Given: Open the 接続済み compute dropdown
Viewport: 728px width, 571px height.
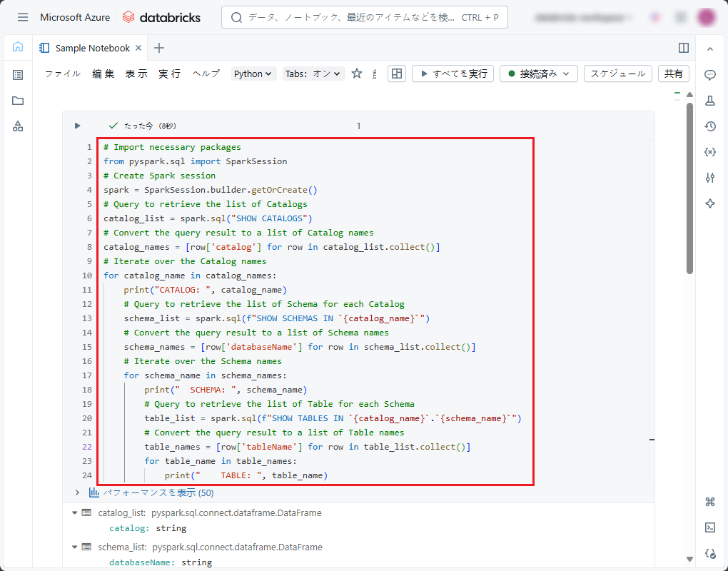Looking at the screenshot, I should click(x=538, y=74).
